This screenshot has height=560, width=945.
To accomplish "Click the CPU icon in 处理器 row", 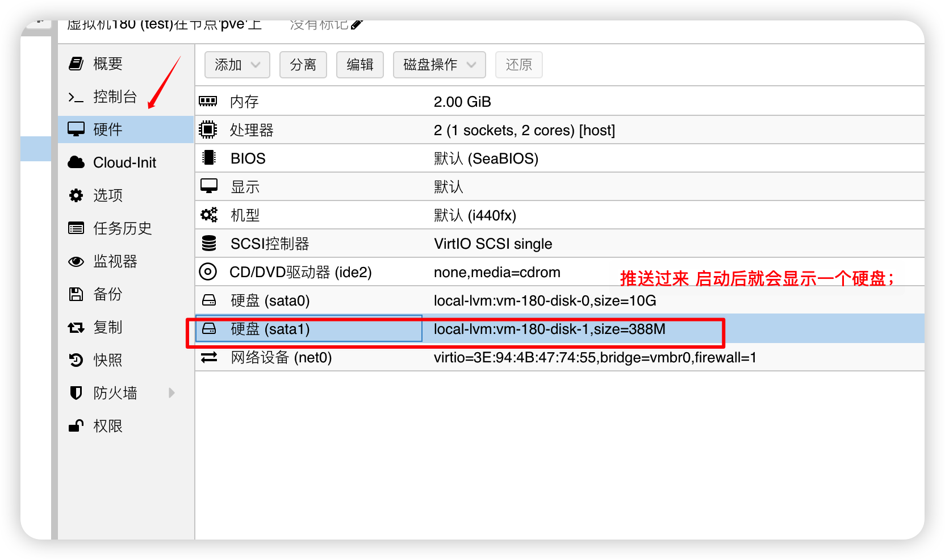I will (x=208, y=129).
